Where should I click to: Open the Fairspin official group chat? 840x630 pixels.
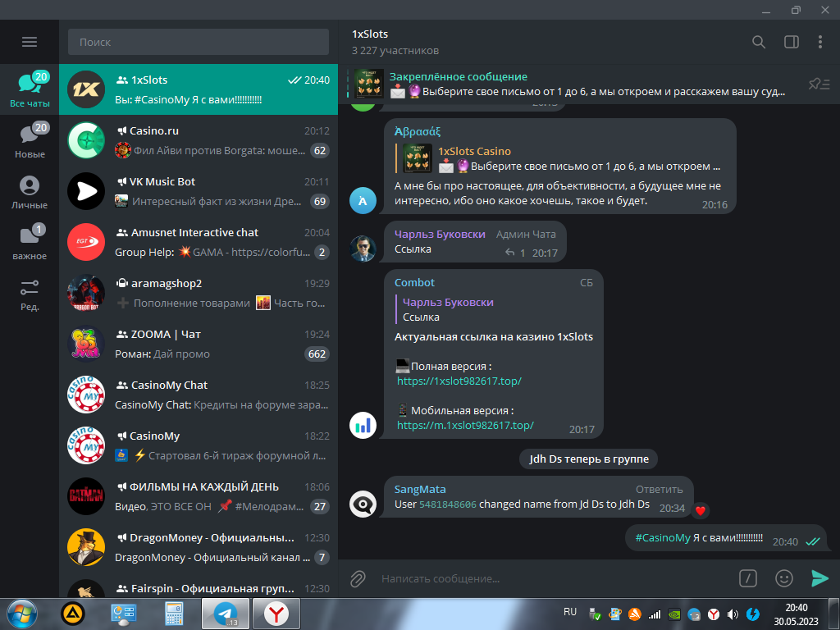click(199, 587)
